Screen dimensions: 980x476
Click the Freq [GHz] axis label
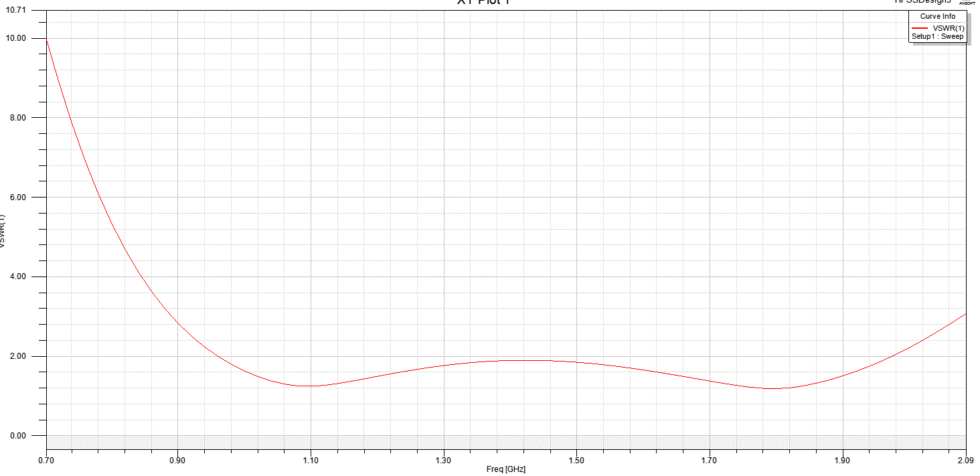tap(506, 469)
